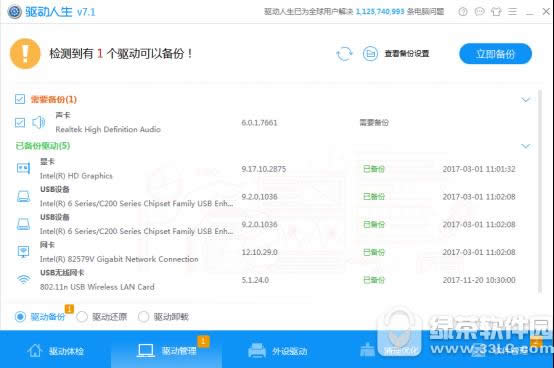The height and width of the screenshot is (368, 554).
Task: Open help with the question mark icon
Action: pos(463,12)
